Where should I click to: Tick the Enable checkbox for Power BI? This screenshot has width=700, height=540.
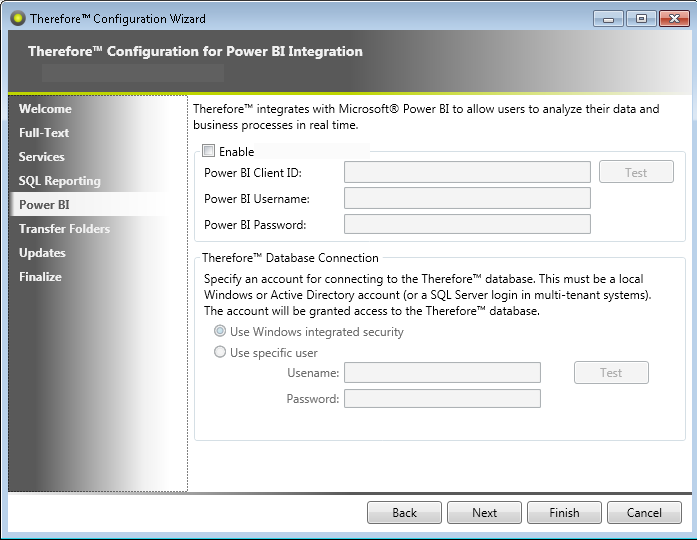[208, 151]
